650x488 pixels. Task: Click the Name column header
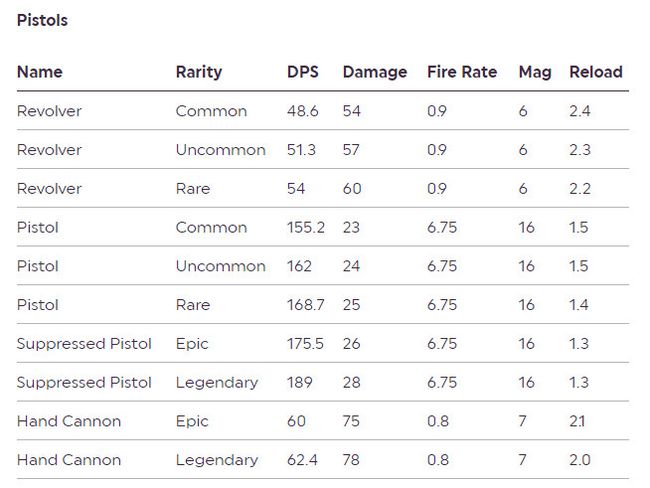coord(40,72)
